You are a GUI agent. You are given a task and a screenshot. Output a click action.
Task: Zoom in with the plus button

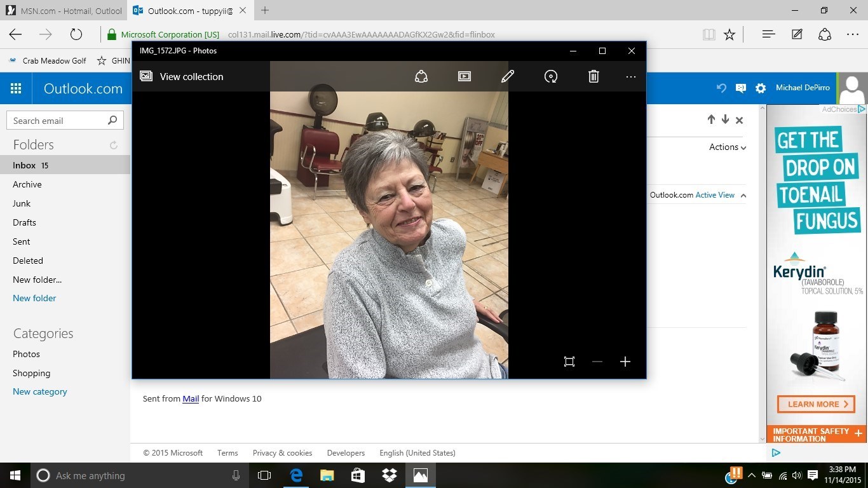tap(625, 362)
